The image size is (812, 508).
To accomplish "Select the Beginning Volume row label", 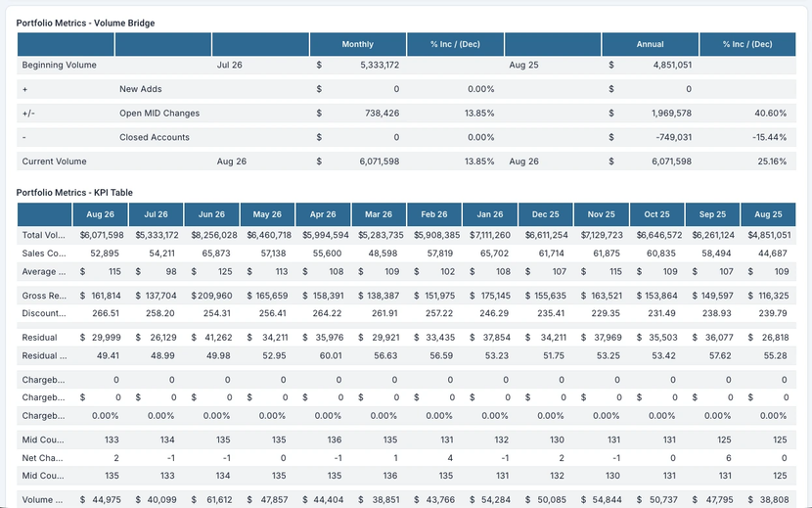I will point(59,65).
